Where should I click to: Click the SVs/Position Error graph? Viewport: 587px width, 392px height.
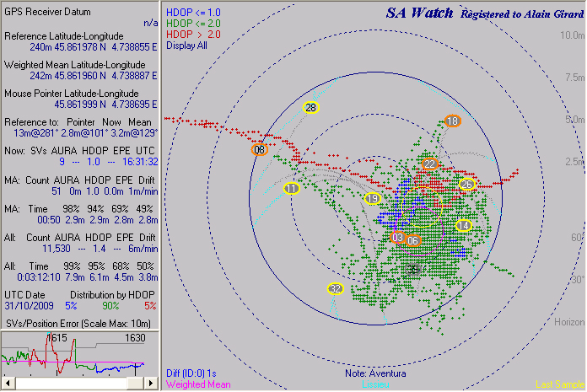pos(80,354)
